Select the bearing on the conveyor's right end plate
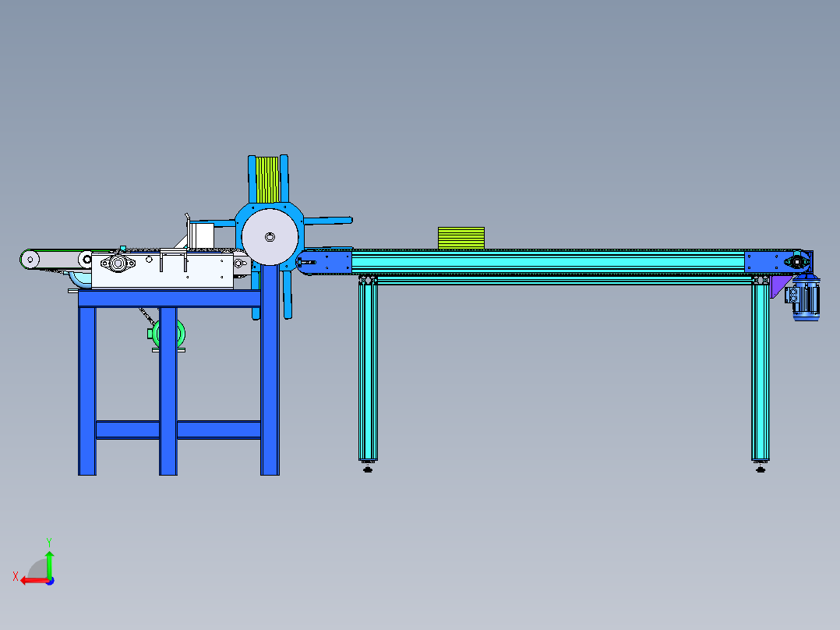 pyautogui.click(x=797, y=262)
